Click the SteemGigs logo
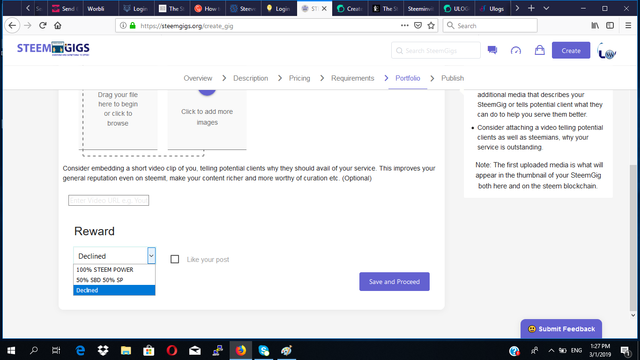The image size is (640, 360). 53,49
